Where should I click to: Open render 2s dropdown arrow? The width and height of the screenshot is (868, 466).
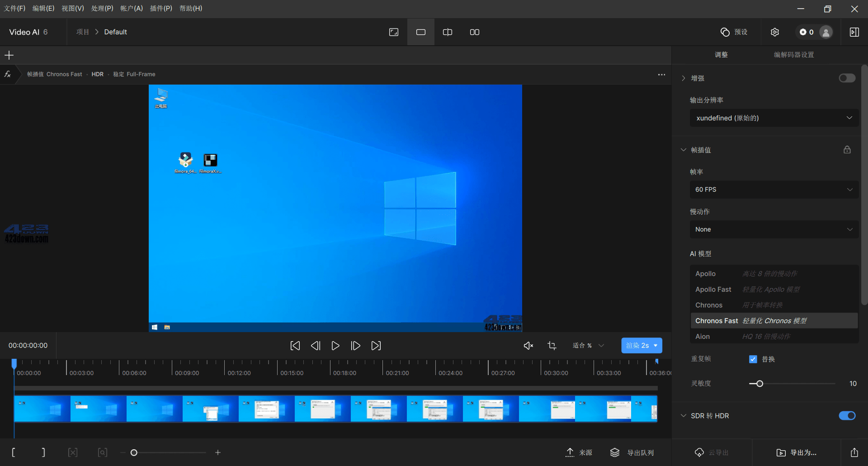(656, 346)
